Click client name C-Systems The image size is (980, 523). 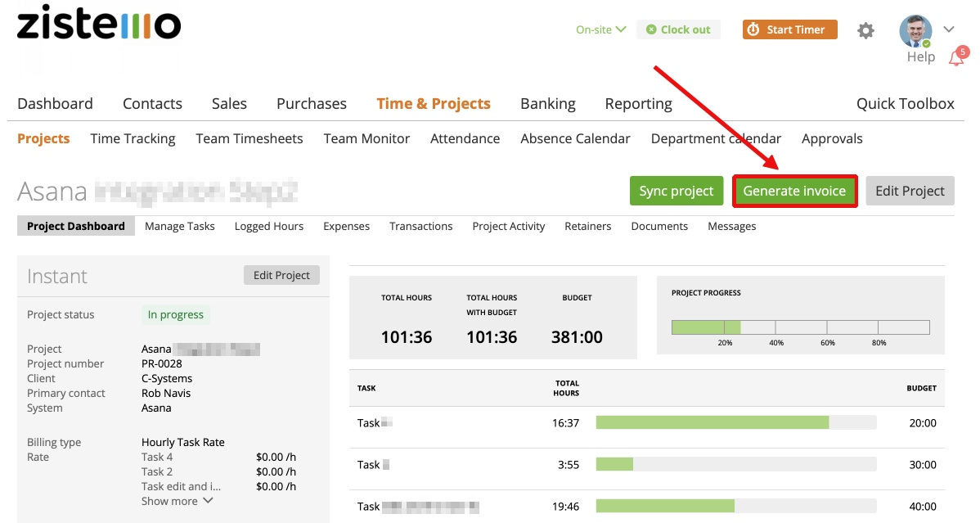(167, 378)
